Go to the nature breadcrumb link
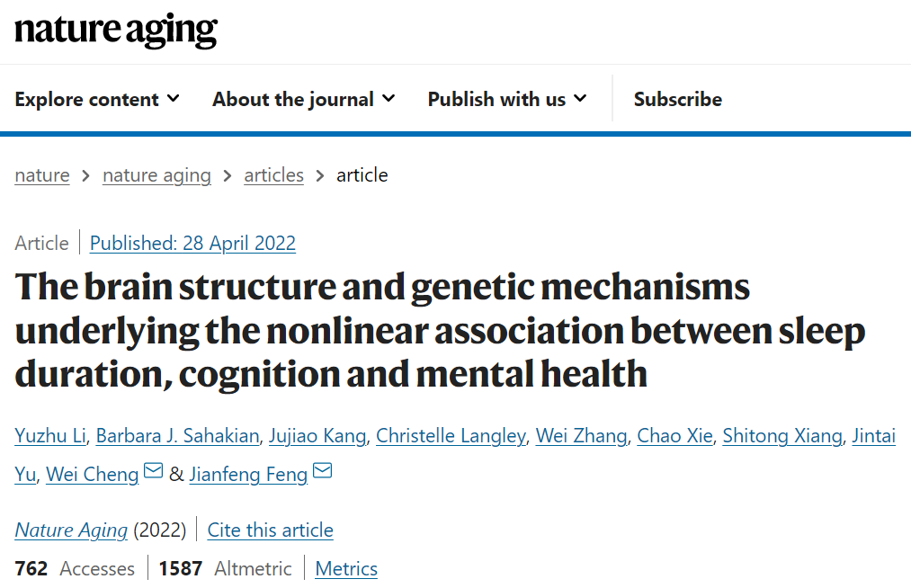Viewport: 911px width, 588px height. [x=42, y=175]
